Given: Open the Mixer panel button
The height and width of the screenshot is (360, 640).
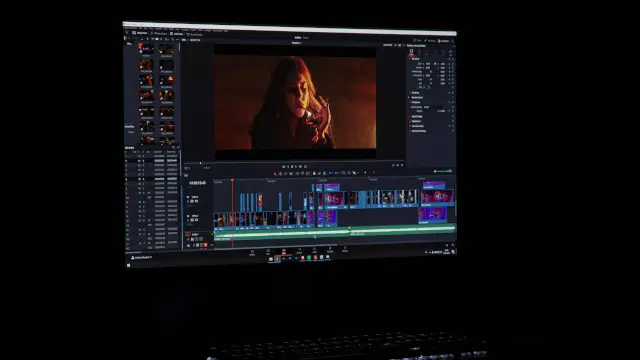Looking at the screenshot, I should pyautogui.click(x=418, y=40).
